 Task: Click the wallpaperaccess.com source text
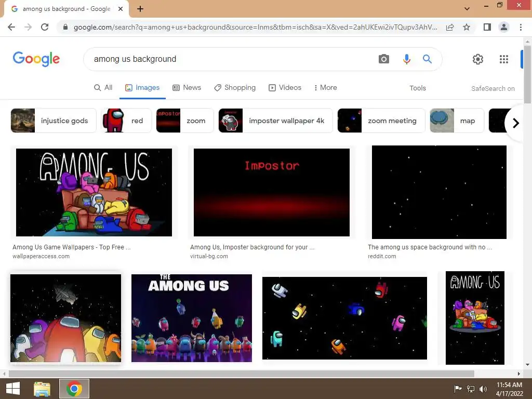tap(41, 256)
